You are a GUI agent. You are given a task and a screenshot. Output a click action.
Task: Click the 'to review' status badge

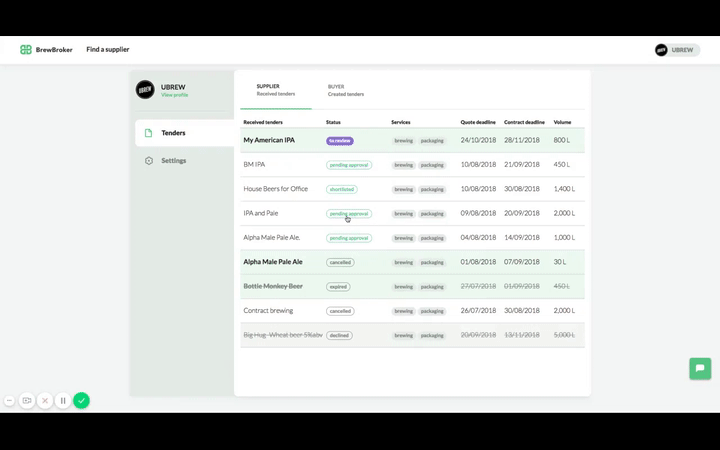[x=339, y=141]
